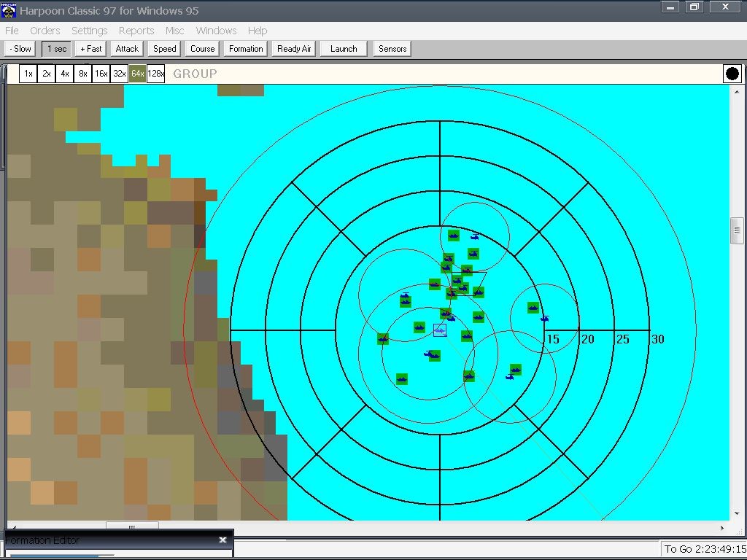This screenshot has height=560, width=747.
Task: Click the Formation Editor title bar
Action: [x=118, y=540]
